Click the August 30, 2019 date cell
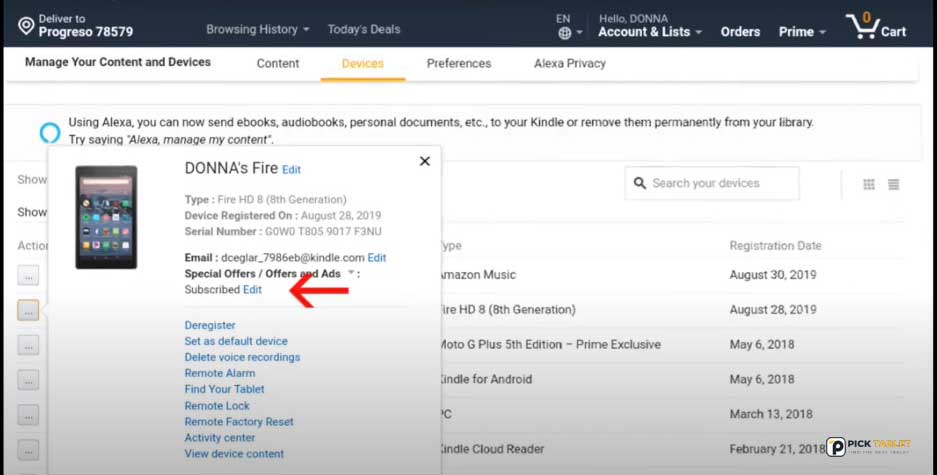The width and height of the screenshot is (937, 475). click(773, 275)
